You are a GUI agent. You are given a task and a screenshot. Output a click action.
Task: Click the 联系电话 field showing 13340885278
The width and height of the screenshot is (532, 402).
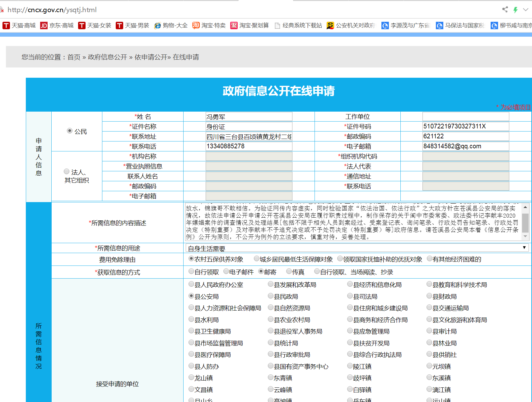pyautogui.click(x=249, y=146)
